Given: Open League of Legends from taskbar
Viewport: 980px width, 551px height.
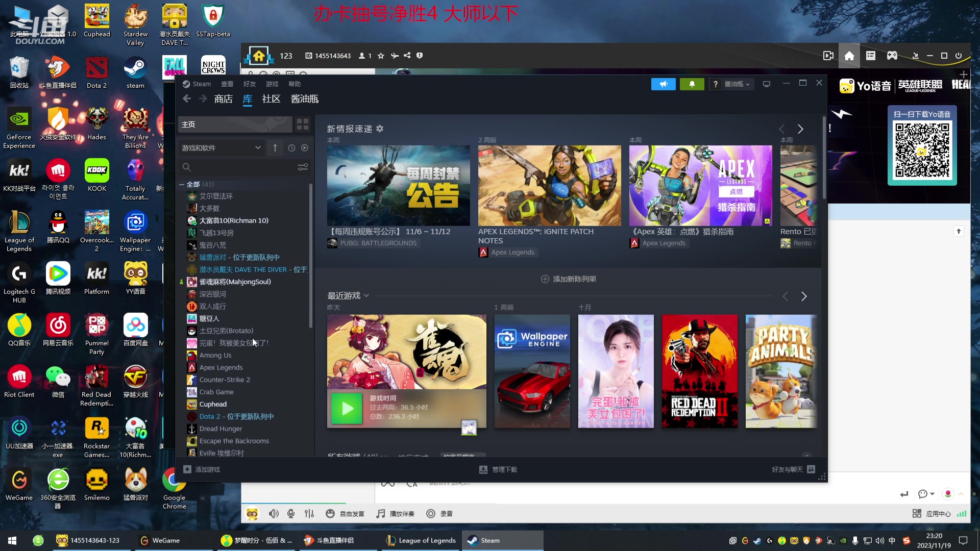Looking at the screenshot, I should [421, 540].
